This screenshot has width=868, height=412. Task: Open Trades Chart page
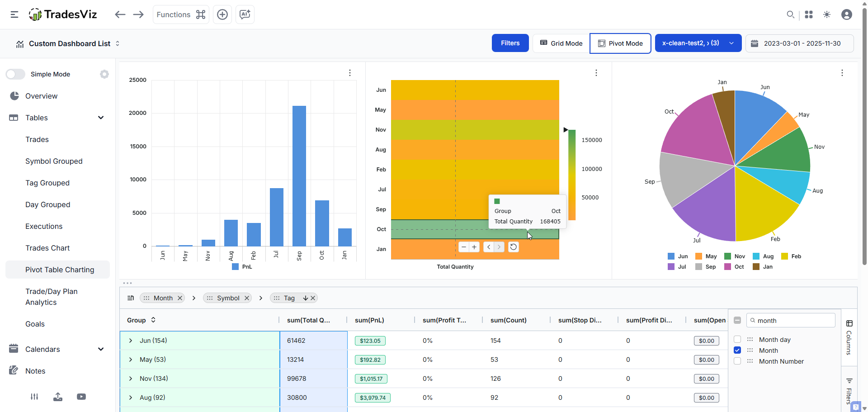[x=47, y=248]
